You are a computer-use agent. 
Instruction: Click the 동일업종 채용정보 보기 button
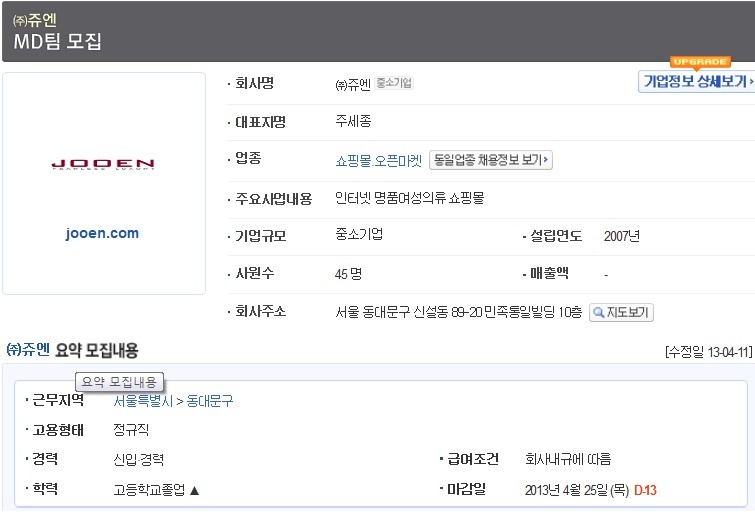[x=491, y=160]
